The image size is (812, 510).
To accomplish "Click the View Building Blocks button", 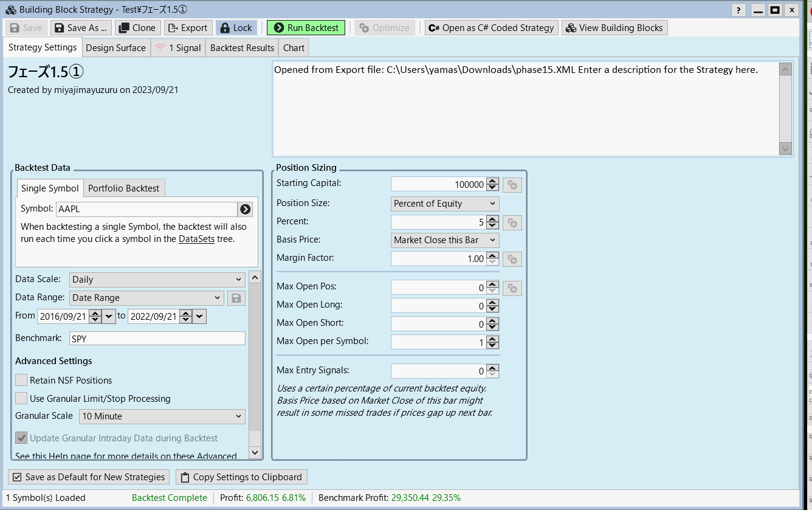I will 614,28.
